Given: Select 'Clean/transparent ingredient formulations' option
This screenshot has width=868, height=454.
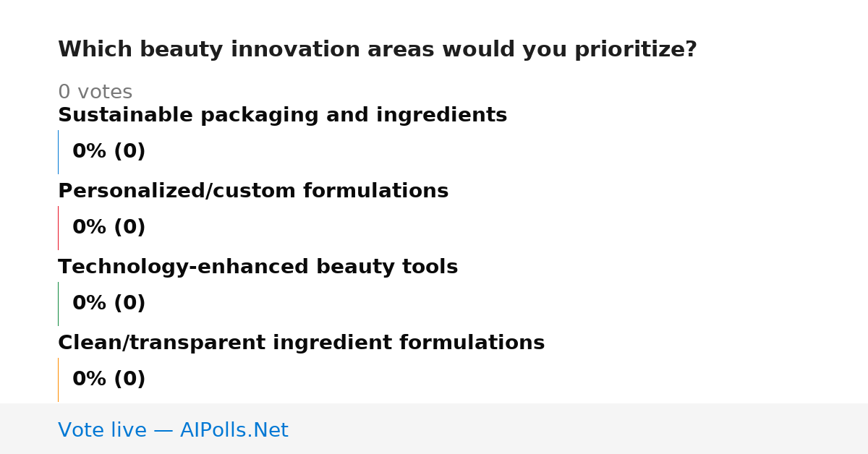Looking at the screenshot, I should click(x=301, y=343).
